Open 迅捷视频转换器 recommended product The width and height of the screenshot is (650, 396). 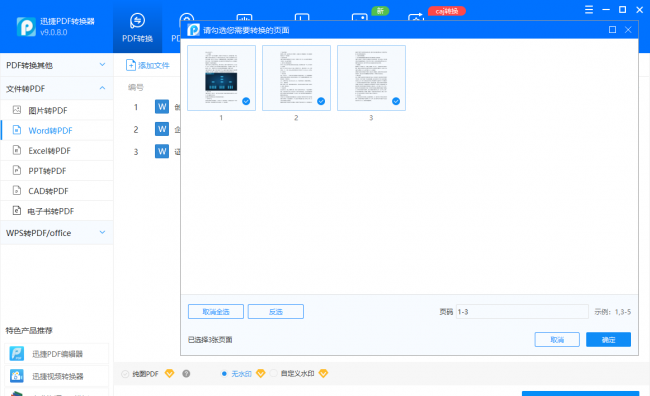click(x=57, y=376)
